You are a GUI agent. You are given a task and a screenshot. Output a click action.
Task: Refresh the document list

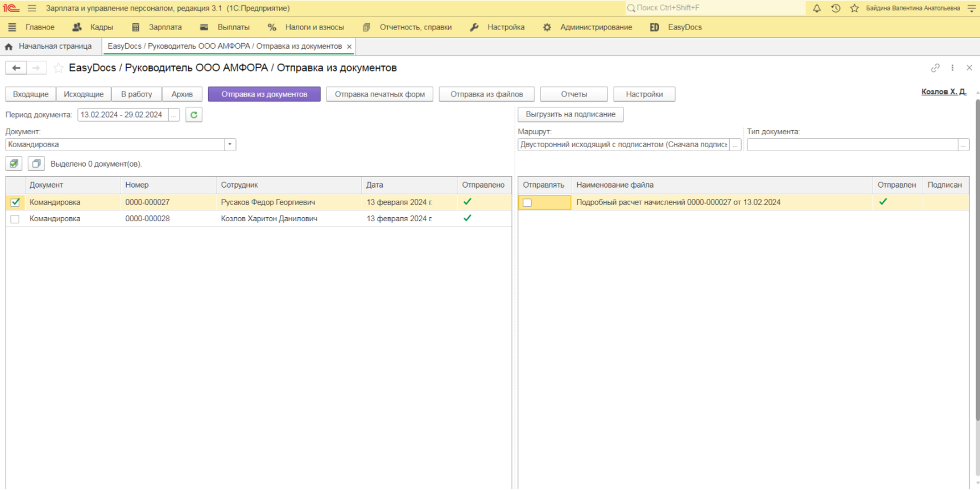[194, 115]
